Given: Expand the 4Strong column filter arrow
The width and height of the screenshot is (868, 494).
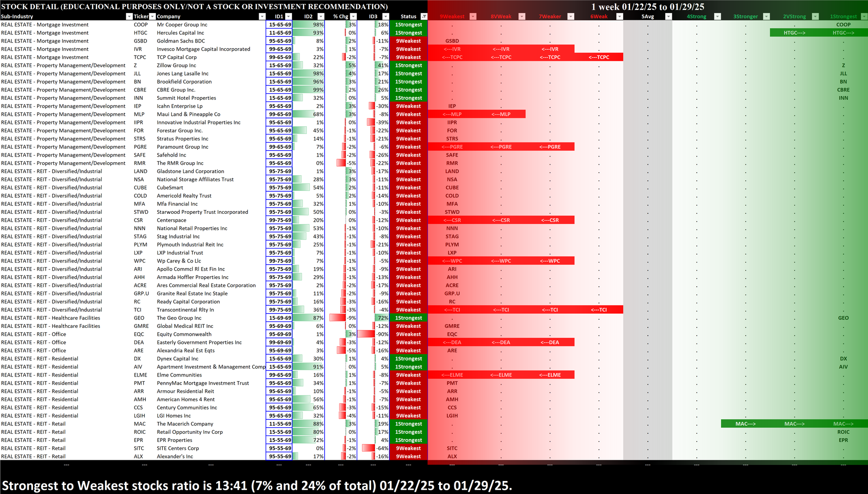Looking at the screenshot, I should point(717,16).
